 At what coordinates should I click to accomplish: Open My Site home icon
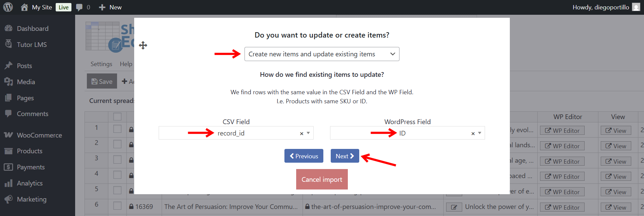[24, 7]
